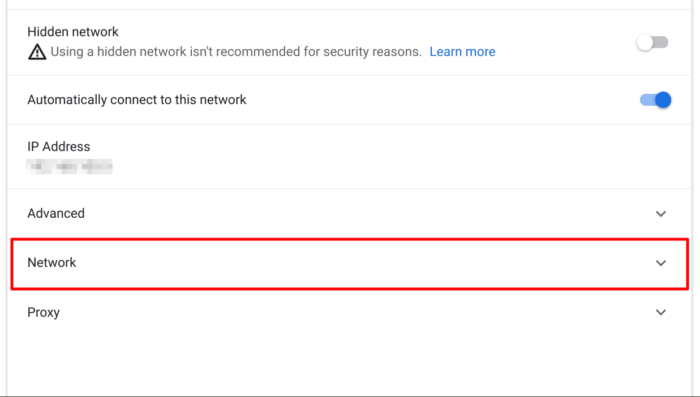Click the Proxy label text
Screen dimensions: 700x397
43,312
